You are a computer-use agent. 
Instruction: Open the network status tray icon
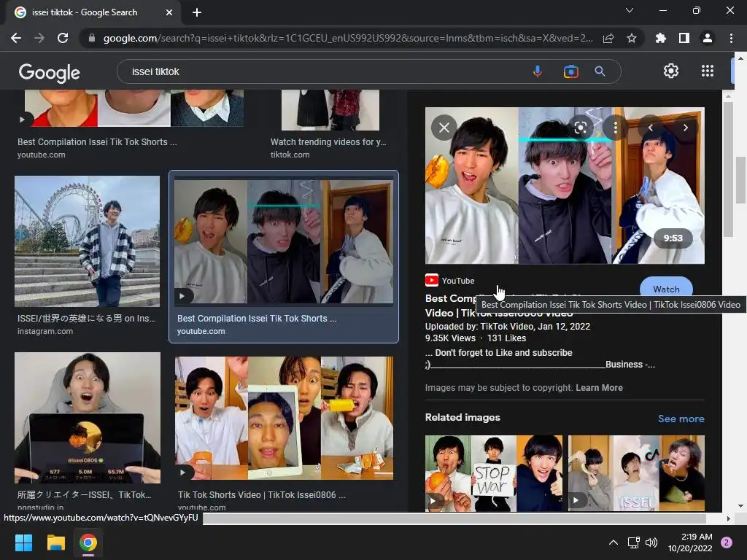coord(633,542)
